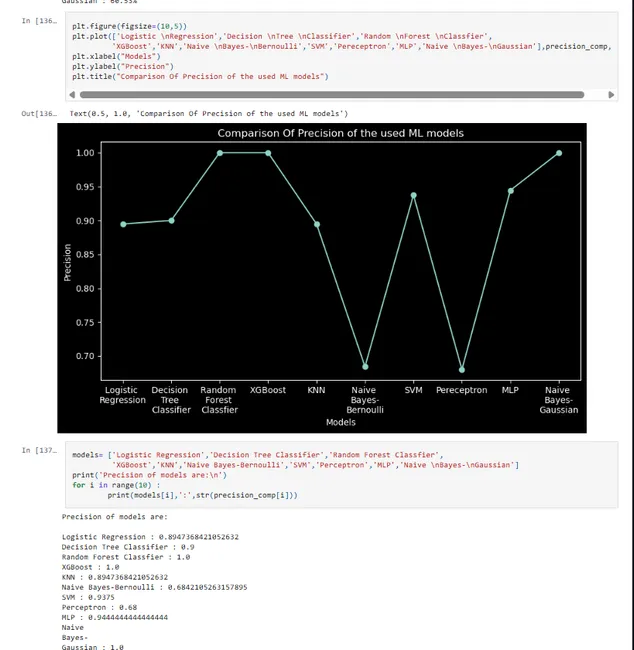Click the Random Forest data point at 1.00

(220, 153)
